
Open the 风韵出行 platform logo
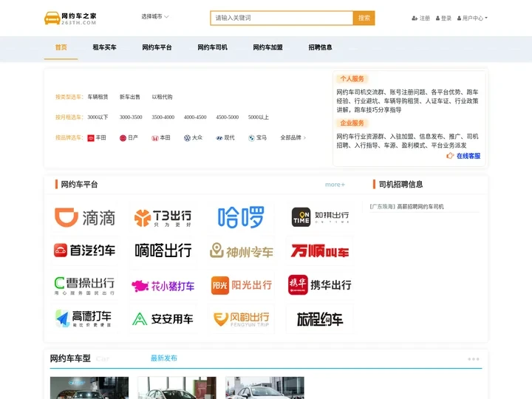(x=241, y=319)
